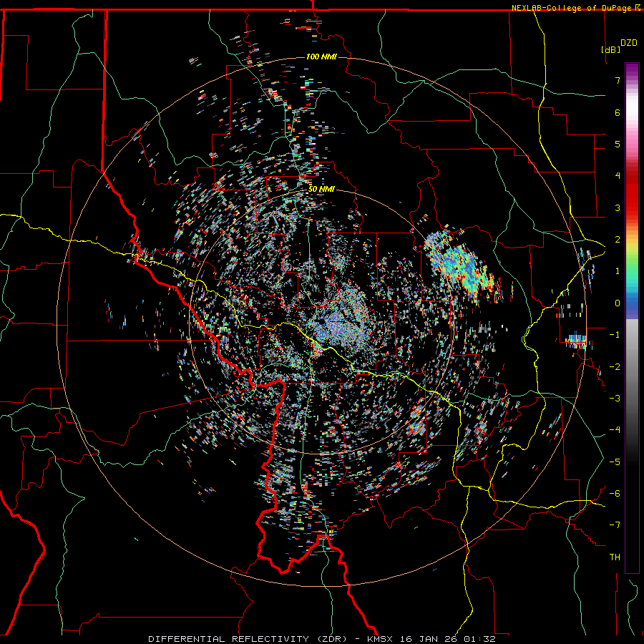This screenshot has height=644, width=644.
Task: Click the NEXLAB-College of DuPage label
Action: (x=572, y=8)
